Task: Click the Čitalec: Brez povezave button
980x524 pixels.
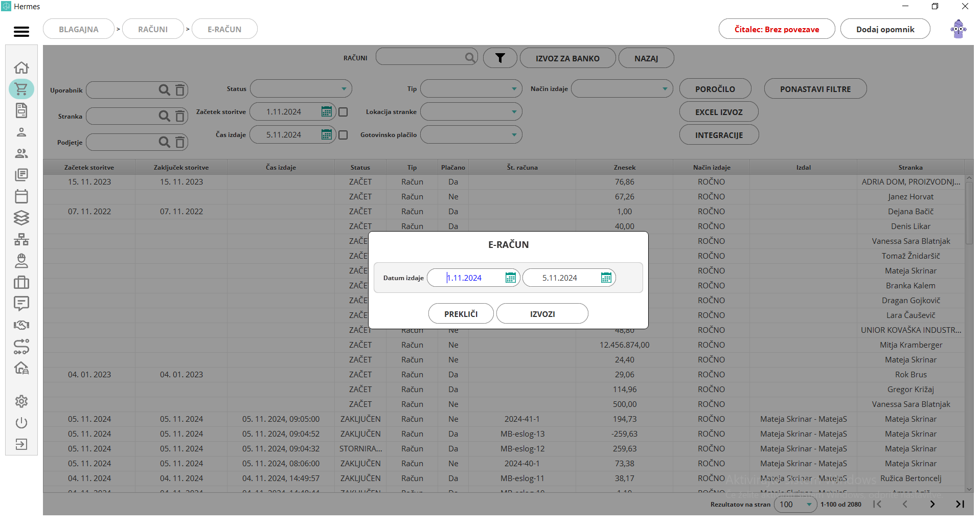Action: (777, 29)
